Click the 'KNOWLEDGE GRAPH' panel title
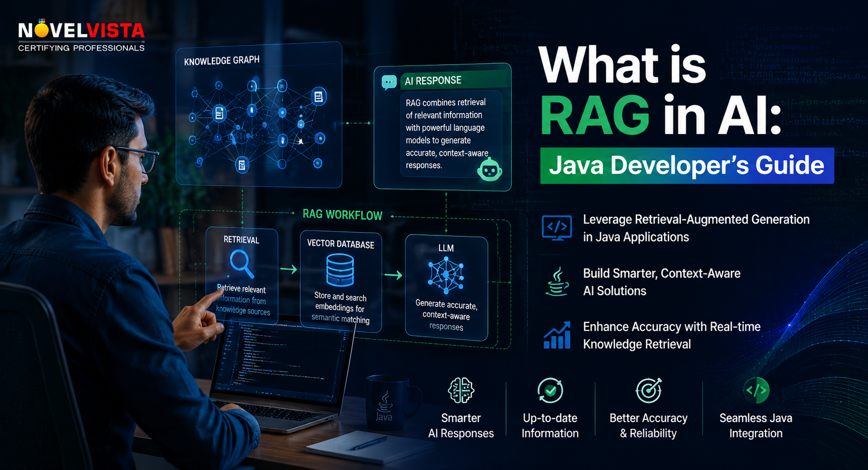 pyautogui.click(x=222, y=61)
